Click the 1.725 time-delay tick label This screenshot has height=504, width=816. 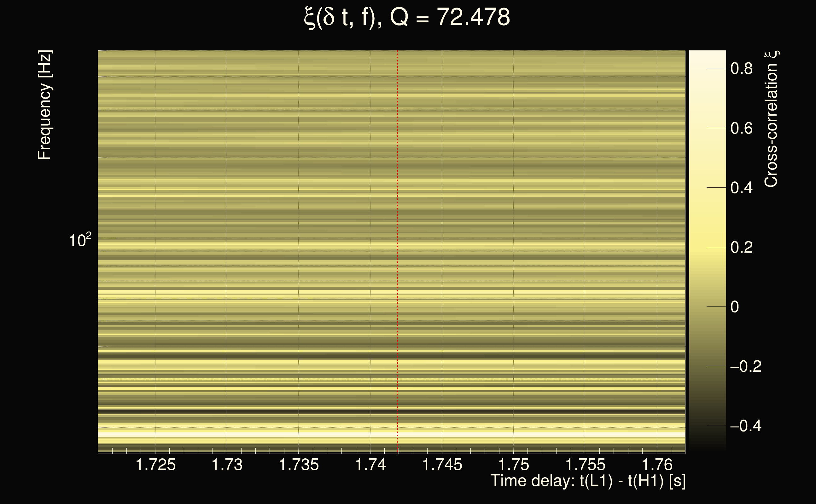pos(155,465)
